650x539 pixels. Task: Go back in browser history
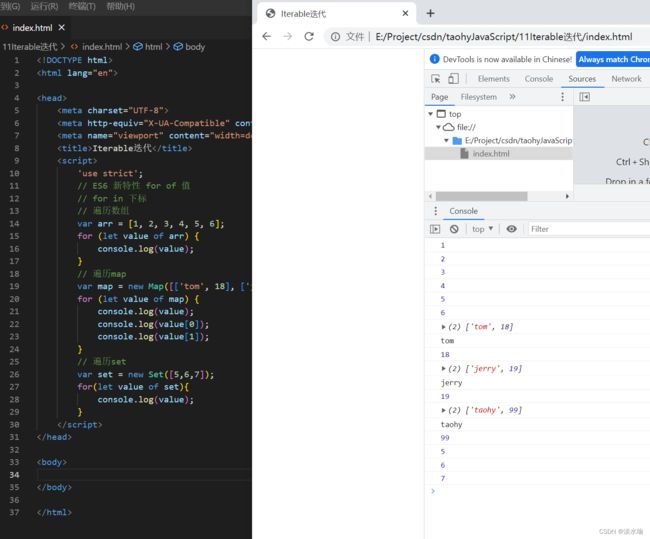267,36
